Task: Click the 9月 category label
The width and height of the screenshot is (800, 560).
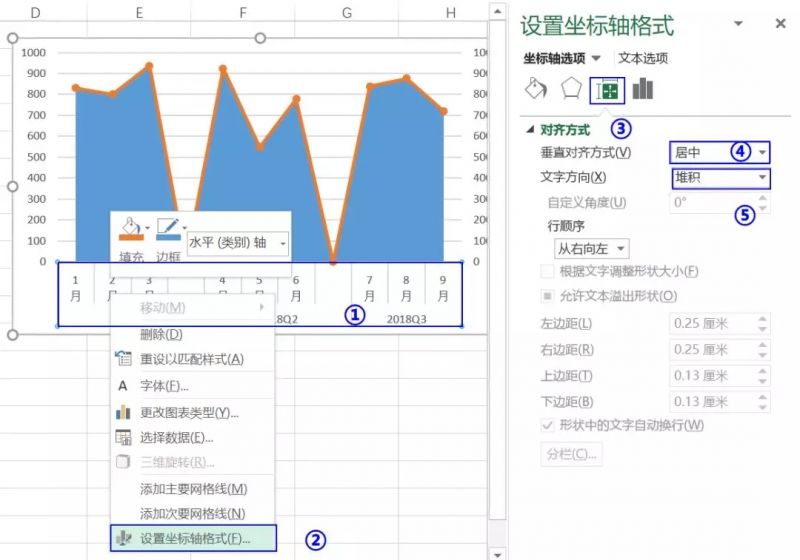Action: click(x=443, y=288)
